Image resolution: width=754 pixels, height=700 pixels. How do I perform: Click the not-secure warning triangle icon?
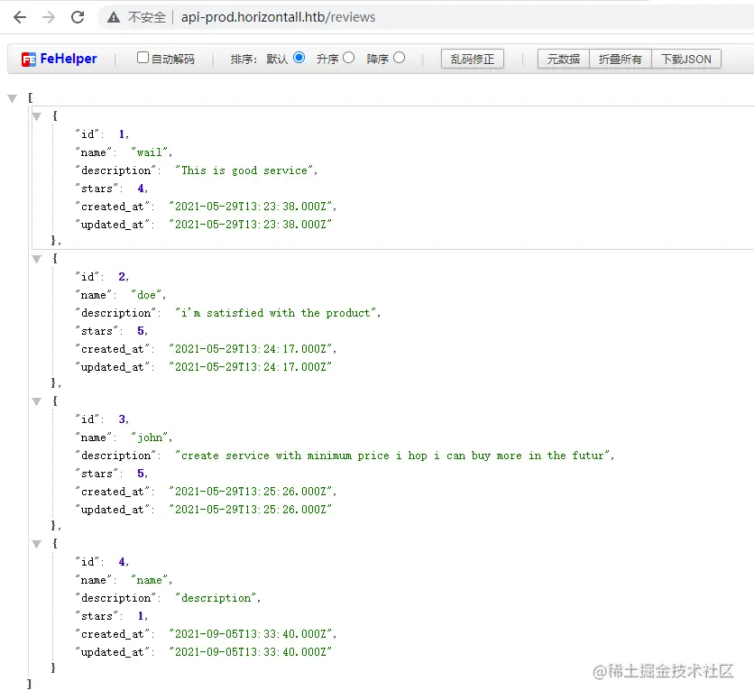click(x=114, y=18)
